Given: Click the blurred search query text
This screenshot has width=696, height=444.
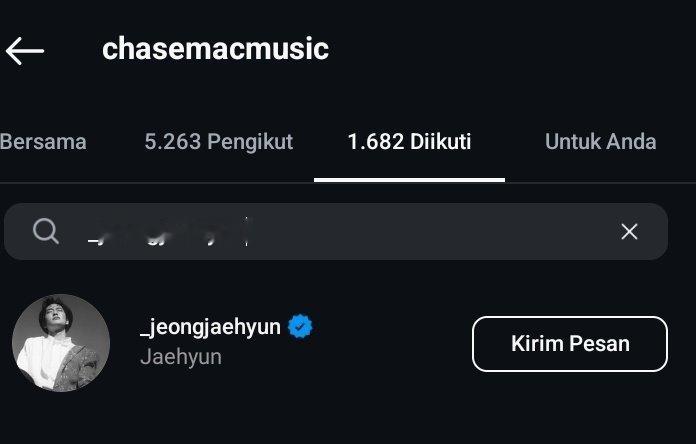Looking at the screenshot, I should (x=168, y=232).
